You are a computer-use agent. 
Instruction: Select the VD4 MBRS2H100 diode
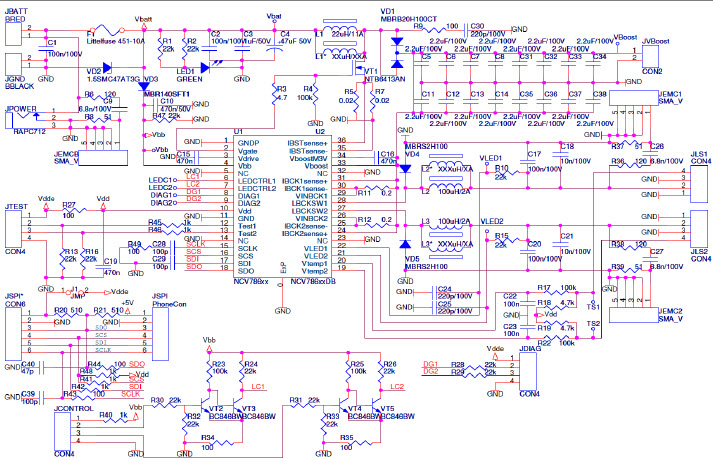404,167
